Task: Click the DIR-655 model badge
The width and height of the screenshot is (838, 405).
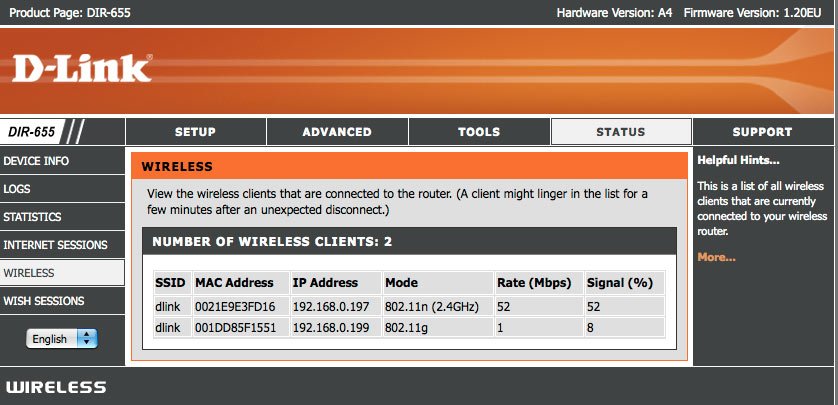Action: click(33, 132)
